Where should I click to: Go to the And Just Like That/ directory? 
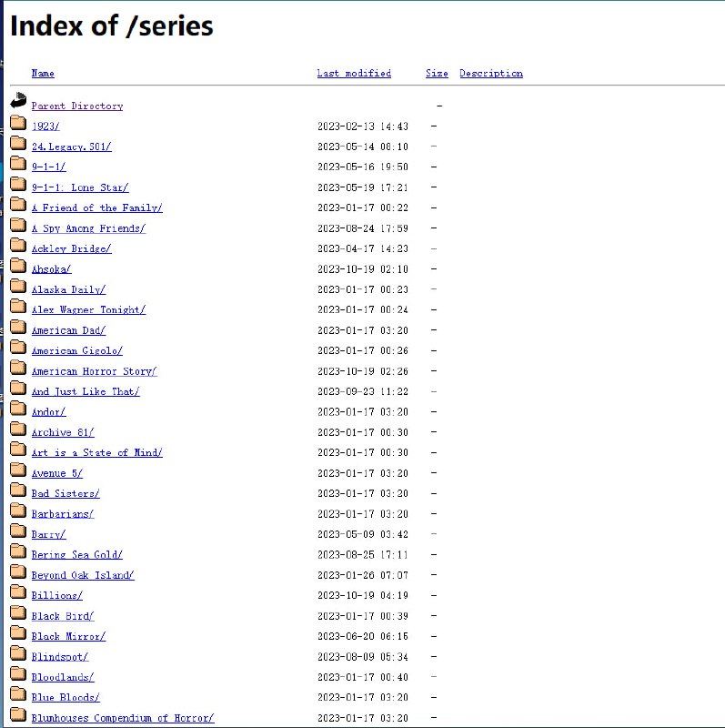click(x=86, y=391)
